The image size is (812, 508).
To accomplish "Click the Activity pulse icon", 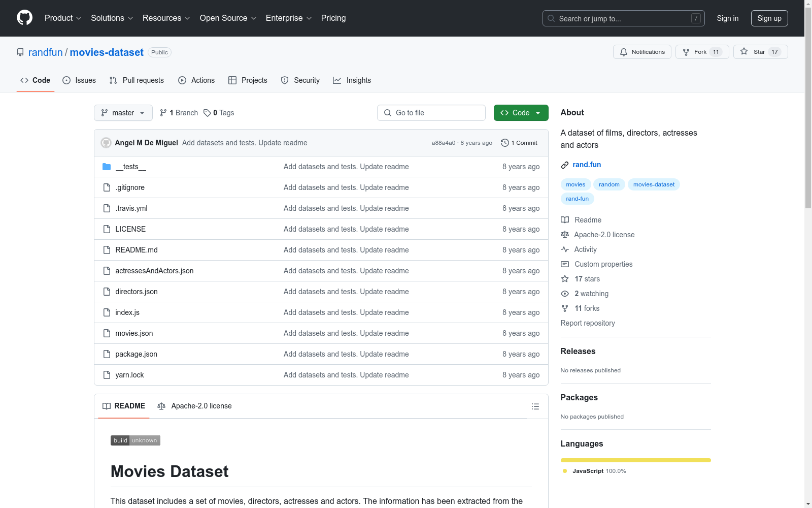I will [x=565, y=249].
